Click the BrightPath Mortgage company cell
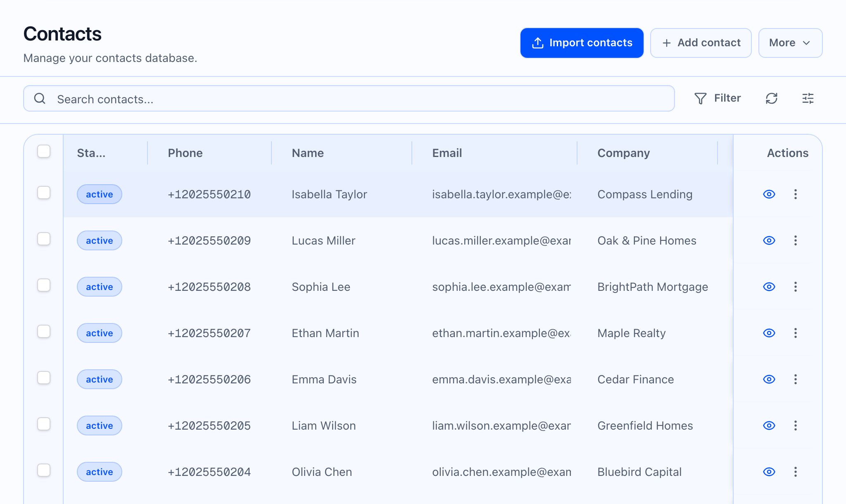 coord(653,287)
